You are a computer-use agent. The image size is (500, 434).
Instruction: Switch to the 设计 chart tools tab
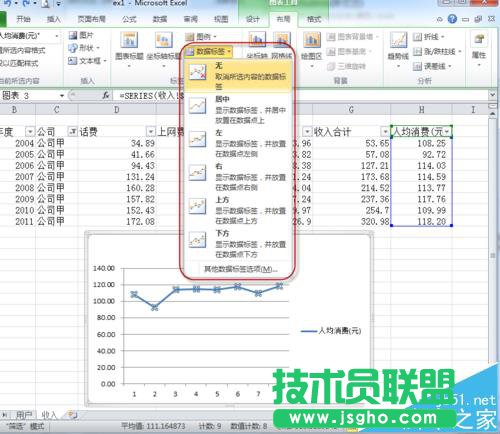tap(253, 19)
